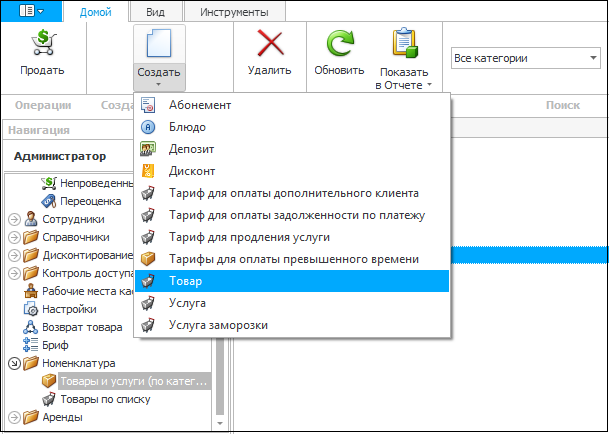The width and height of the screenshot is (609, 434).
Task: Select Тариф для оплаты дополнительного клиента
Action: (292, 193)
